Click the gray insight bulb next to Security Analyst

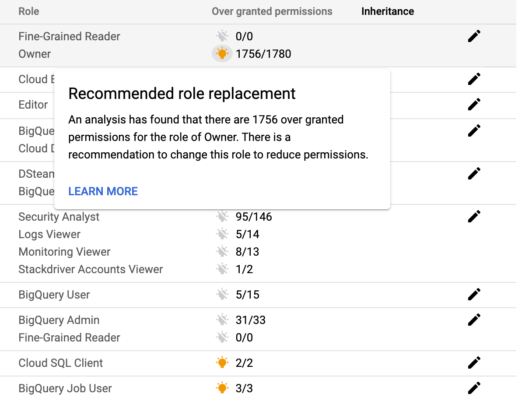point(222,216)
